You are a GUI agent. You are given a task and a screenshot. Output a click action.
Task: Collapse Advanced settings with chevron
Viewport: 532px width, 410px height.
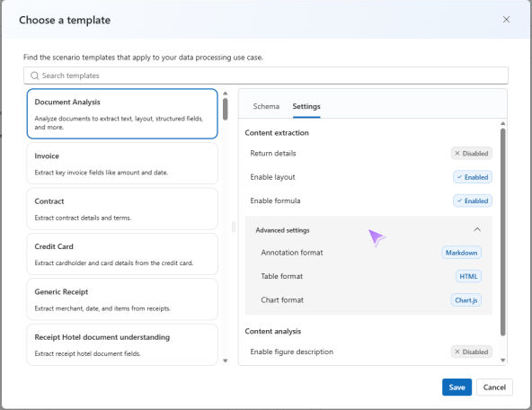[x=477, y=230]
